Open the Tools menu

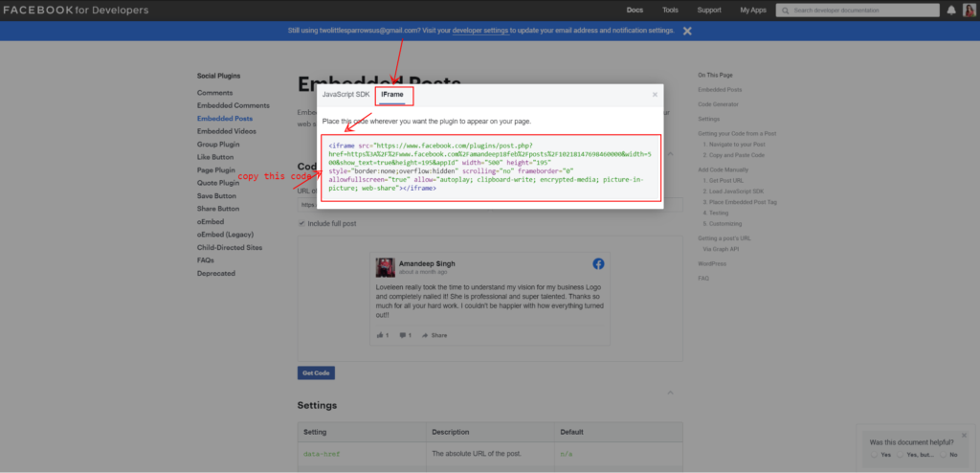click(x=670, y=10)
